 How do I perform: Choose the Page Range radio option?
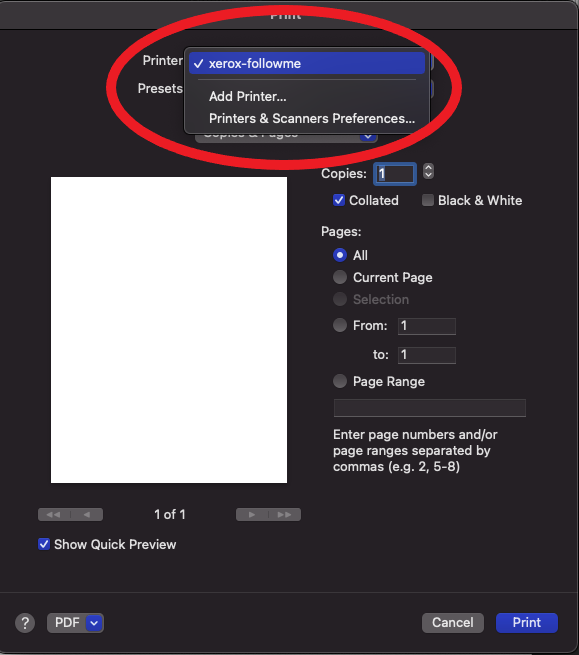click(x=340, y=381)
